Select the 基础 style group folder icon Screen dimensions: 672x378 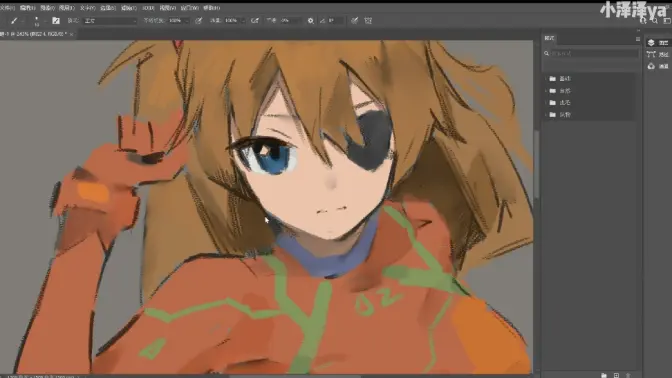pos(552,79)
